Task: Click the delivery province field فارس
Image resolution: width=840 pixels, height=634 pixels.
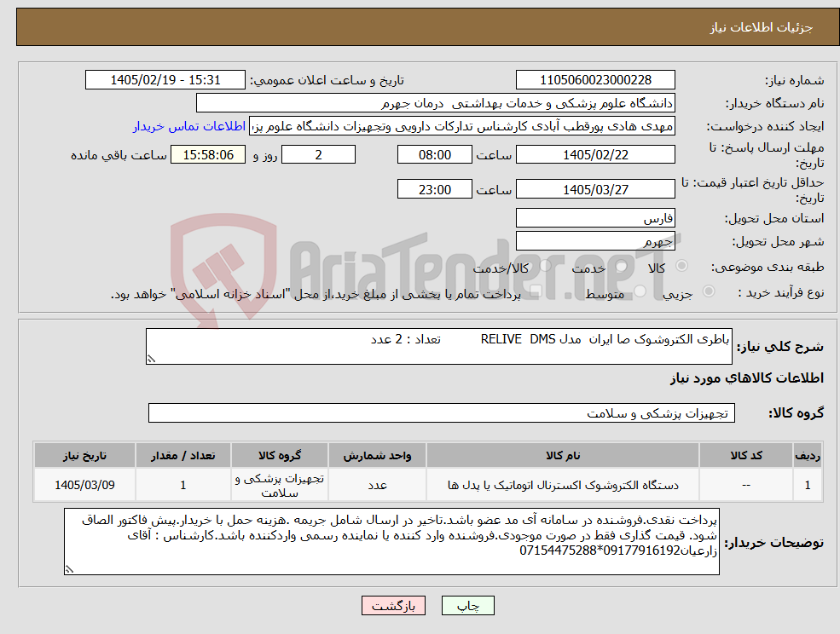Action: [595, 218]
